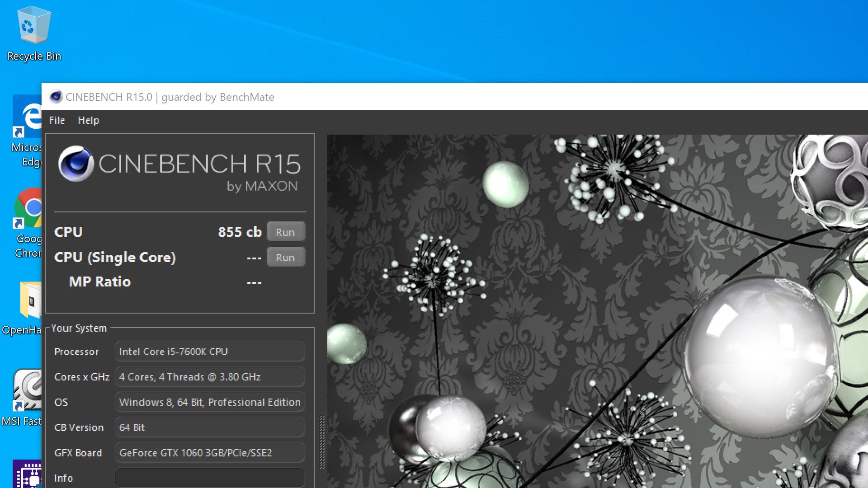The height and width of the screenshot is (488, 868).
Task: Click the empty Info input field
Action: (x=210, y=478)
